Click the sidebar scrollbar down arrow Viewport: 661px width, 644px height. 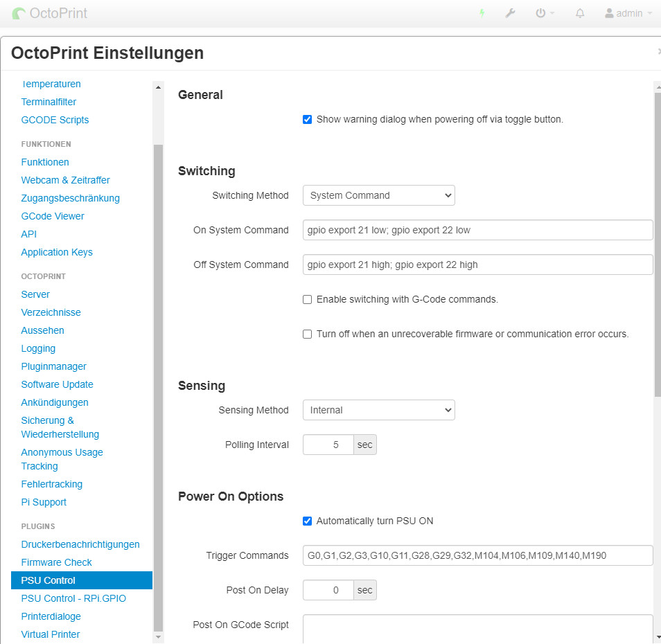point(158,636)
